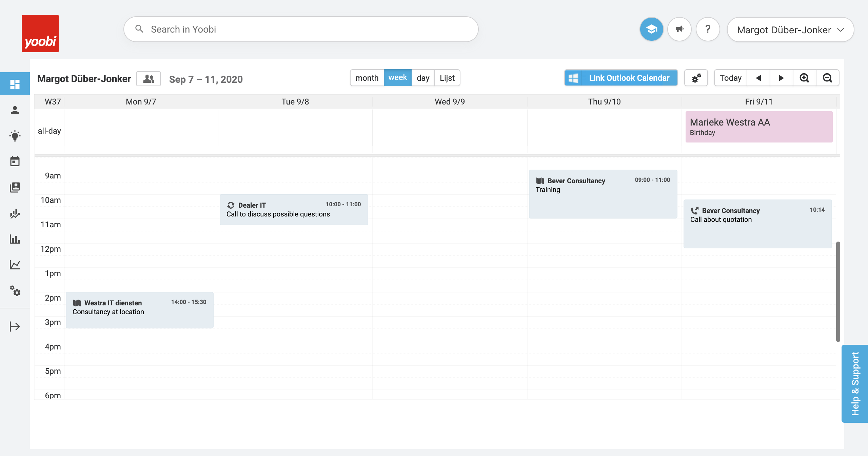Click the graduation cap academy icon
The height and width of the screenshot is (456, 868).
pos(651,30)
